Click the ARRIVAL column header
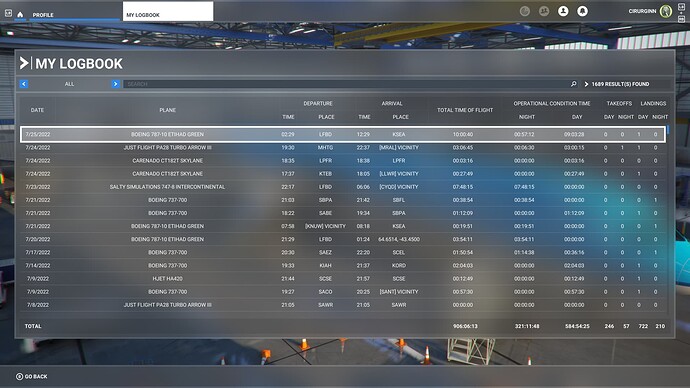690x388 pixels. pos(392,103)
